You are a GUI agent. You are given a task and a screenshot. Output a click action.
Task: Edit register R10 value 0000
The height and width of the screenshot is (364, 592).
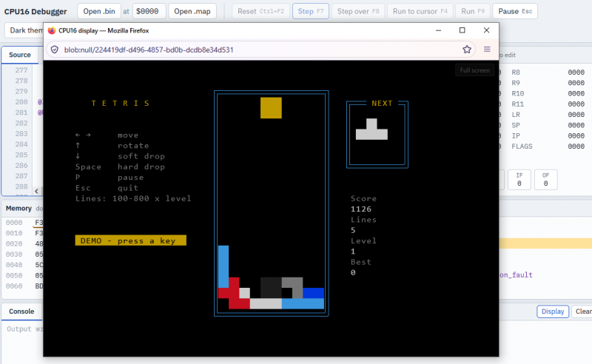tap(576, 93)
